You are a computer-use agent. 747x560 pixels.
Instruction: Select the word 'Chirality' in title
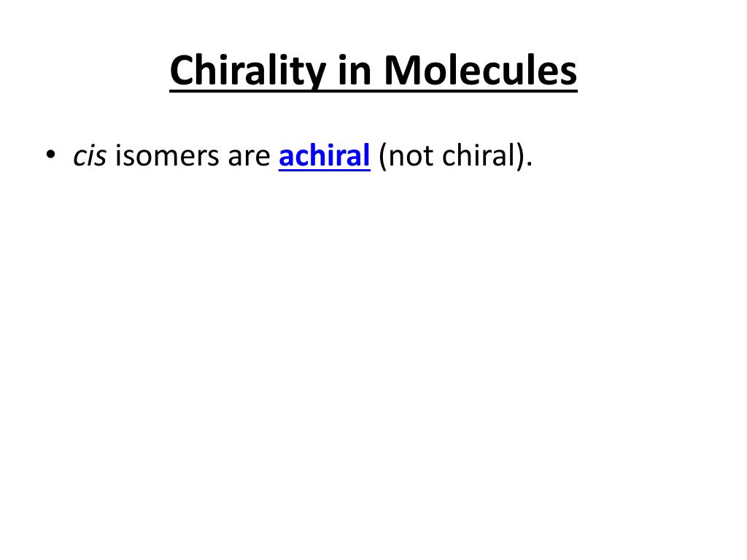(248, 71)
